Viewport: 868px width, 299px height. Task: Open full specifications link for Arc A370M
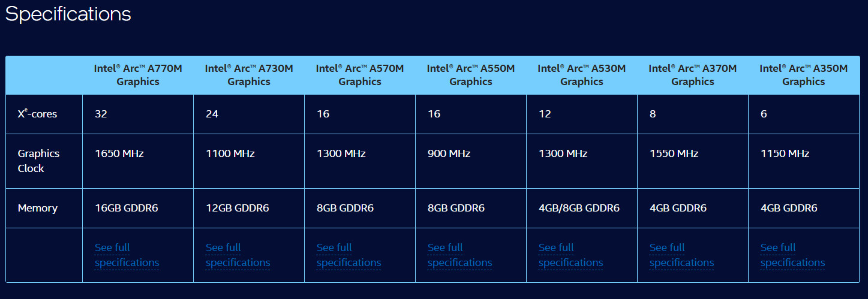[681, 255]
